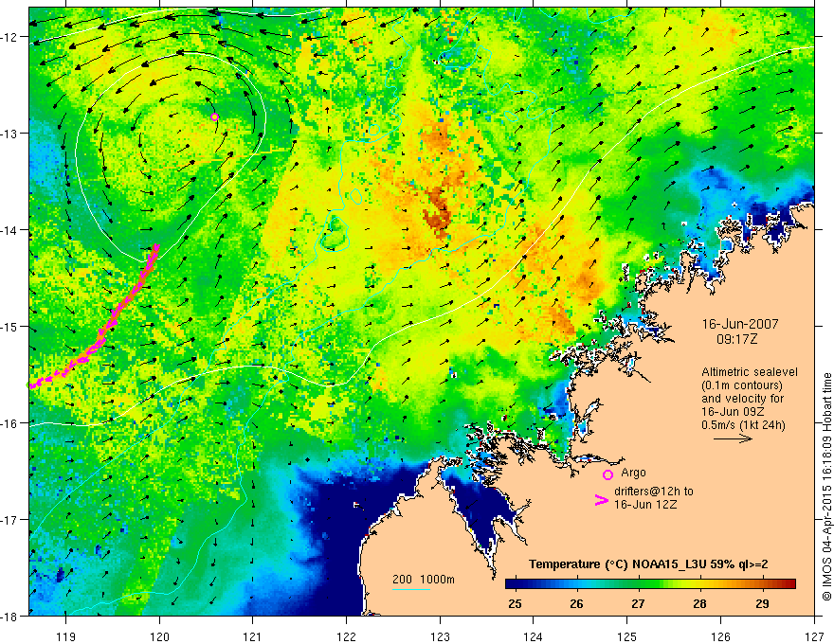This screenshot has width=834, height=644.
Task: Click the magenta drifter arrowhead legend symbol
Action: click(x=601, y=499)
